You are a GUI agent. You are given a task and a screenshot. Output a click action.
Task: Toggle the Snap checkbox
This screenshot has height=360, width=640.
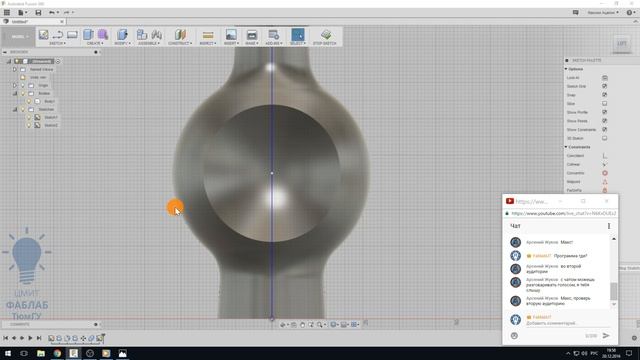coord(604,95)
